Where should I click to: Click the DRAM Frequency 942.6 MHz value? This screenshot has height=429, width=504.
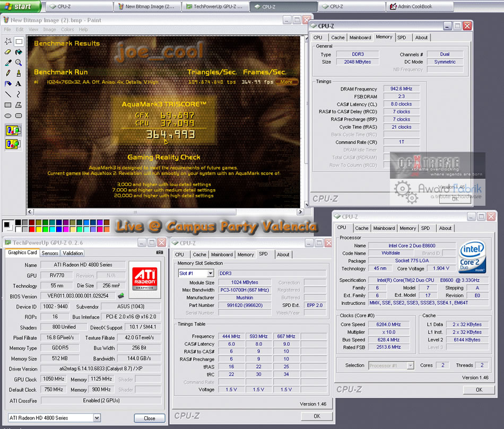pos(401,89)
